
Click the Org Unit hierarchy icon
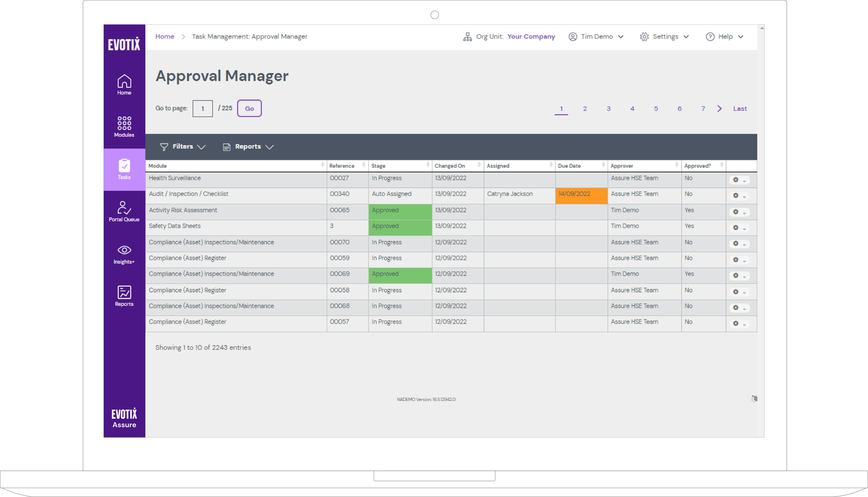coord(468,37)
